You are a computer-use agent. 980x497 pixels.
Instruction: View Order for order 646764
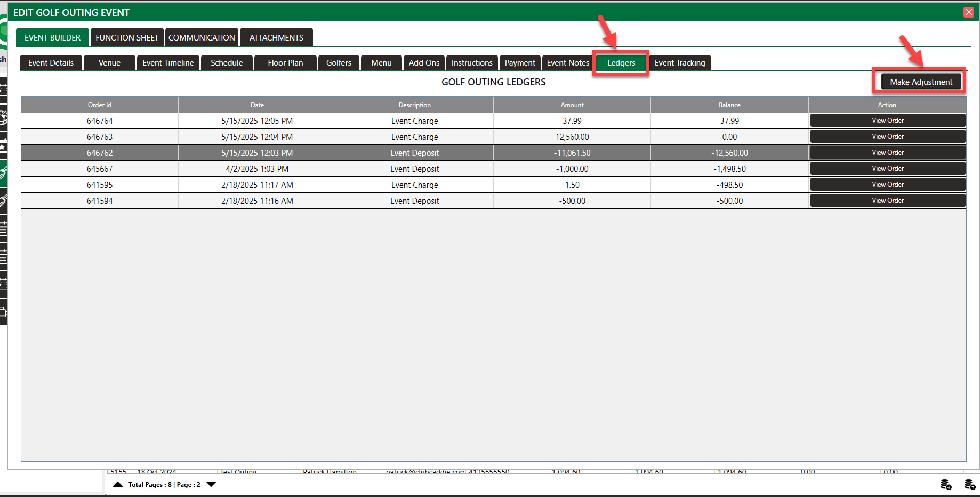(887, 121)
